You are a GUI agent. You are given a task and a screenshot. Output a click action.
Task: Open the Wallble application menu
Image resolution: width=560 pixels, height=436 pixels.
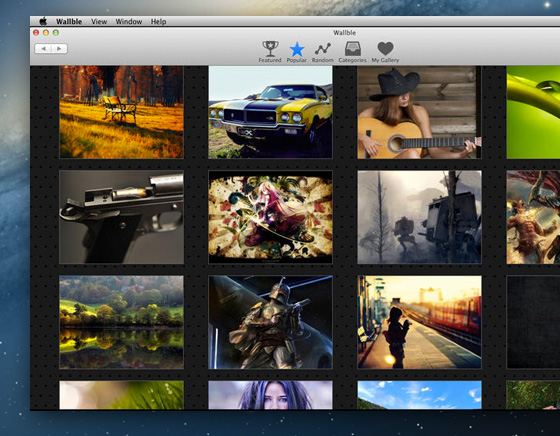69,21
